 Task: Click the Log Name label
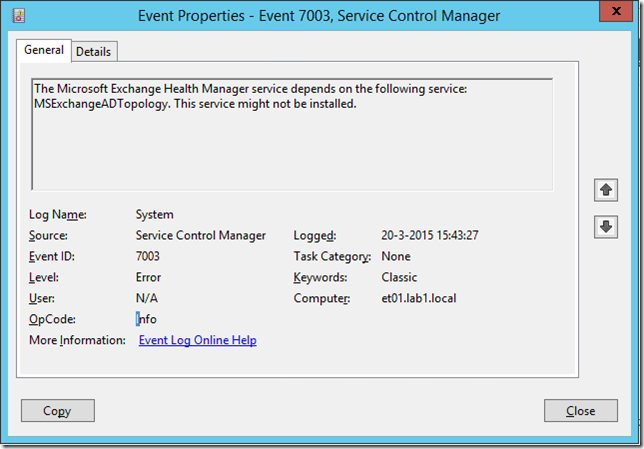[58, 214]
